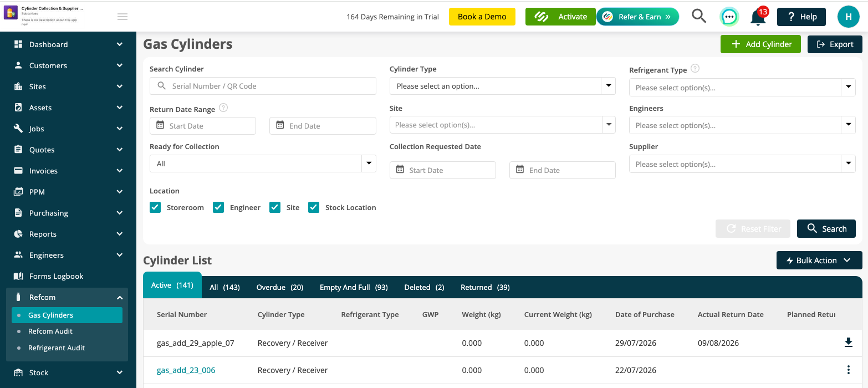Select Gas Cylinders in sidebar
Viewport: 868px width, 388px height.
(67, 315)
